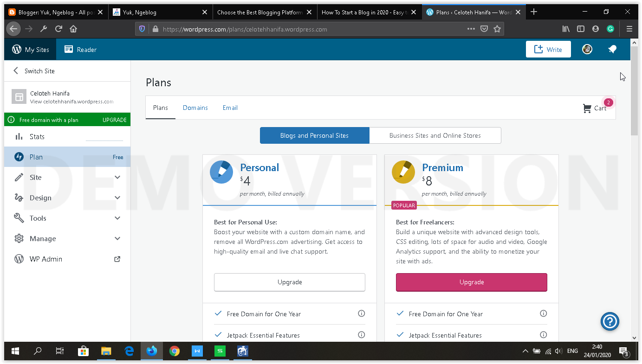Open the user profile avatar

587,49
